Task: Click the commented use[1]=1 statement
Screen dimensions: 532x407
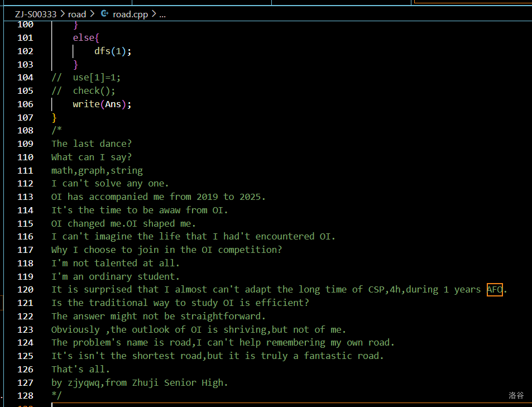Action: (96, 77)
